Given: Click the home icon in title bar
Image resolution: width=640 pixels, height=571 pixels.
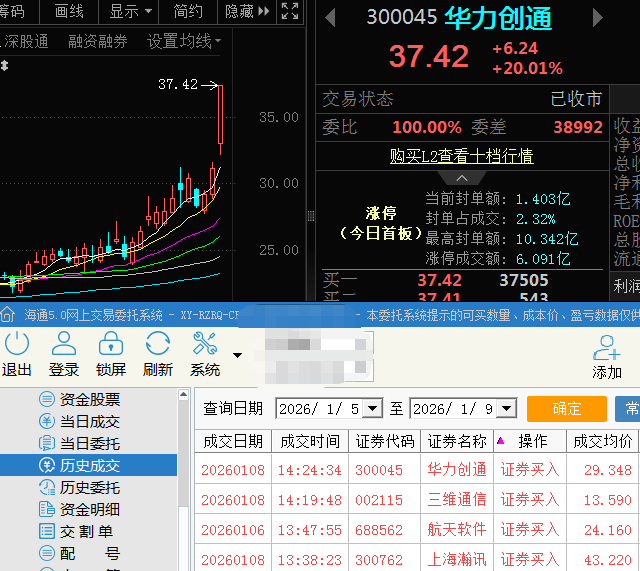Looking at the screenshot, I should [x=8, y=315].
